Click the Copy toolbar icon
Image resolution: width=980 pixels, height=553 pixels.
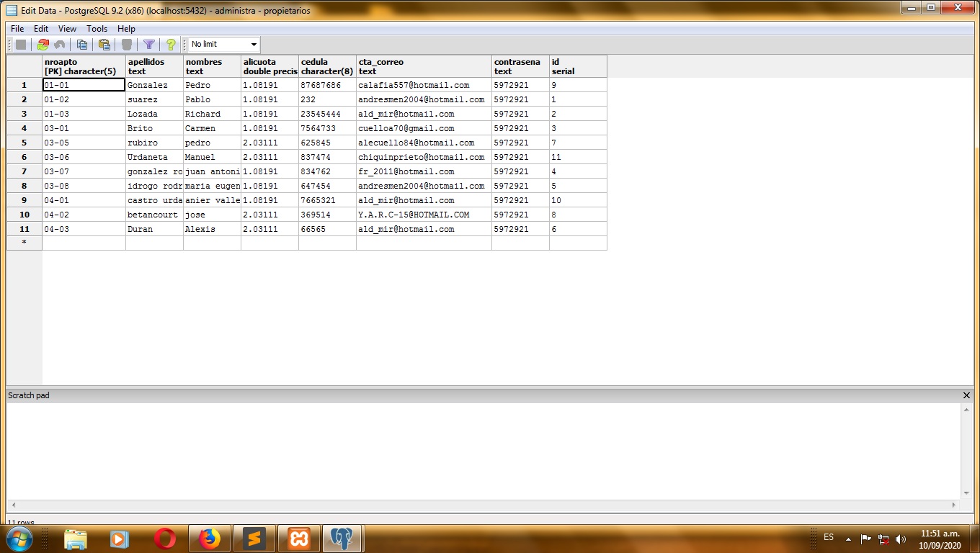coord(82,45)
